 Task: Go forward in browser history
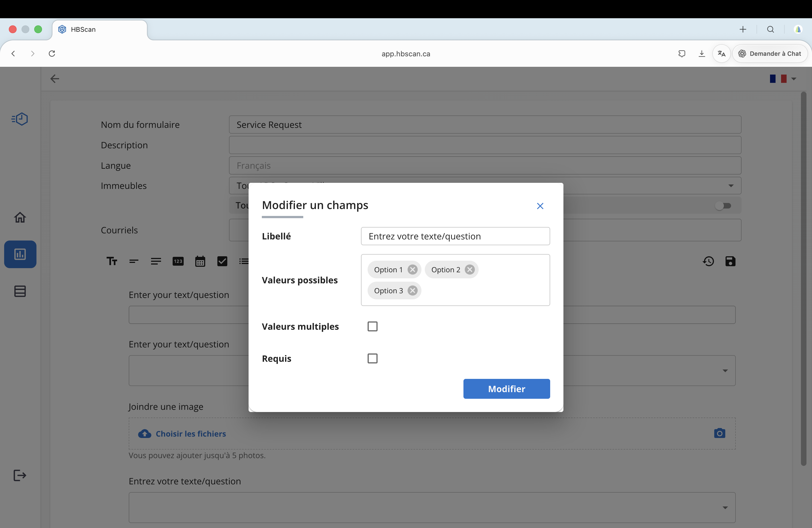coord(33,54)
